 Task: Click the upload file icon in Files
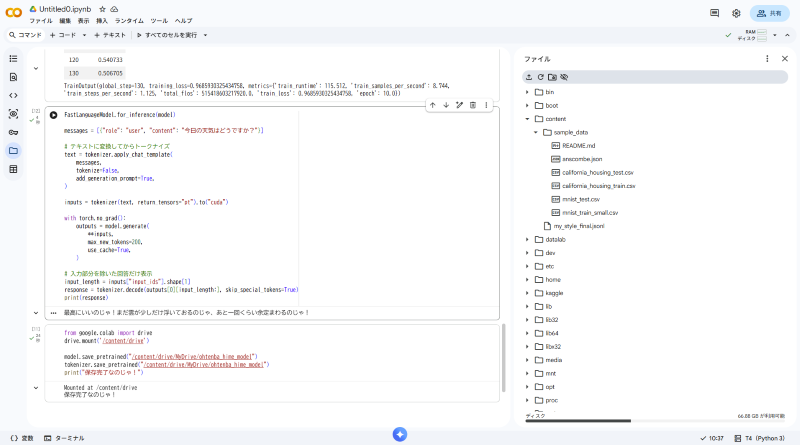[529, 76]
